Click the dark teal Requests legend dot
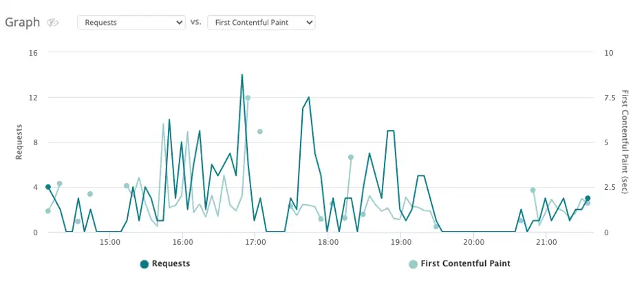 click(144, 264)
